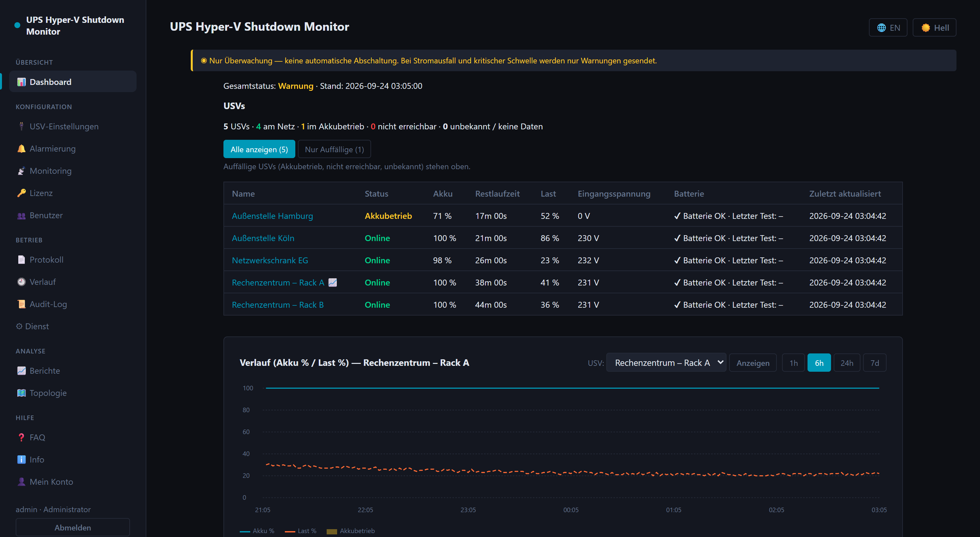Viewport: 980px width, 537px height.
Task: Open Dashboard via its chart icon
Action: (21, 82)
